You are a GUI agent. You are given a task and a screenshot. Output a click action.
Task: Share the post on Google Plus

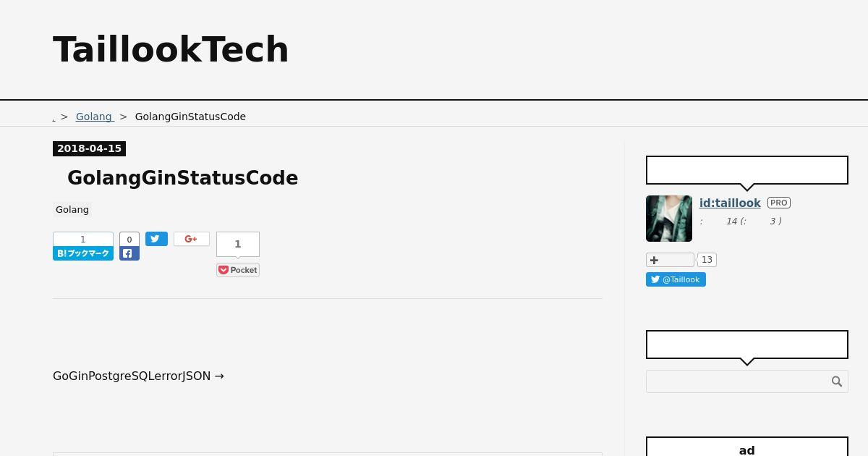[192, 239]
